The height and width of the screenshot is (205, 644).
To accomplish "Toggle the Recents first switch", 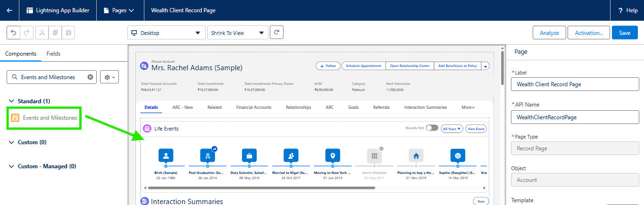I will 432,128.
